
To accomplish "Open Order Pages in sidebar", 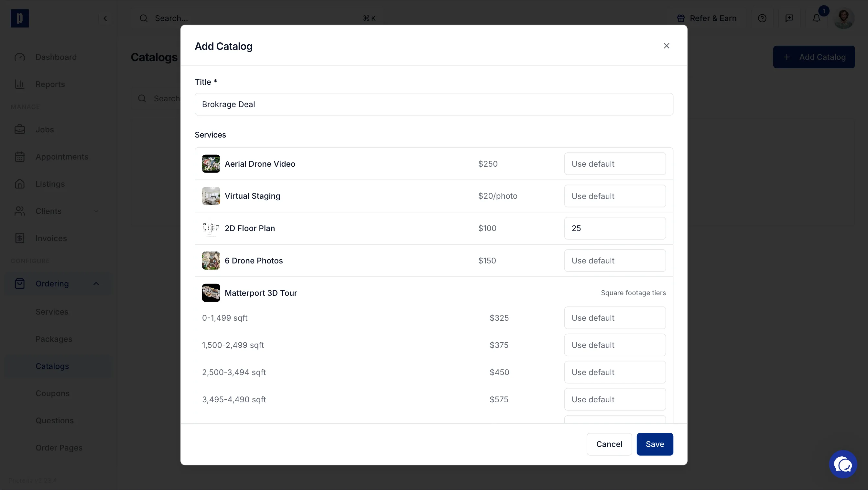I will point(59,448).
